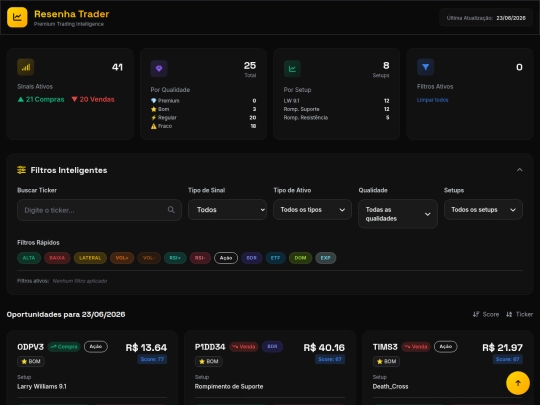Toggle the VOL+ quick filter

(x=122, y=258)
